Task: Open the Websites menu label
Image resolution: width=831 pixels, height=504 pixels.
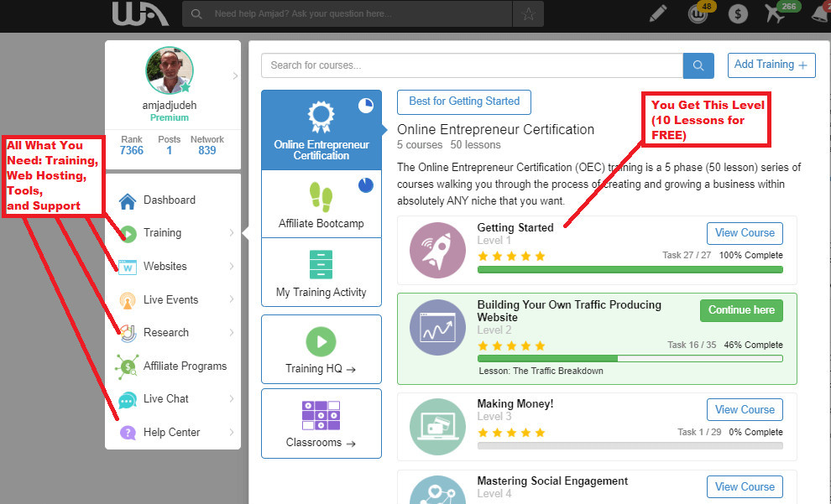Action: pyautogui.click(x=165, y=267)
